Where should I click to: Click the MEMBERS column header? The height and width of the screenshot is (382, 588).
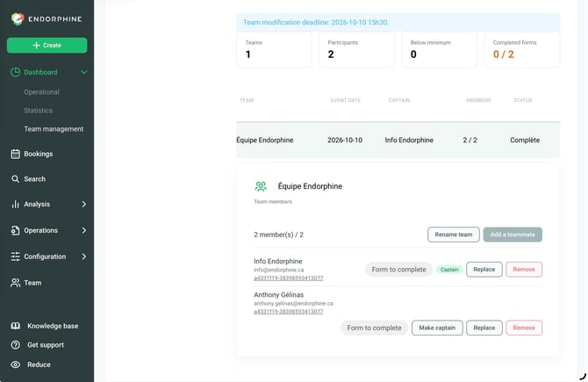tap(478, 100)
